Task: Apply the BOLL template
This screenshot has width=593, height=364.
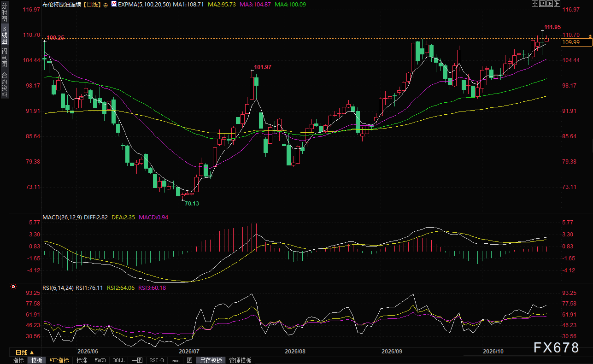Action: click(x=118, y=360)
